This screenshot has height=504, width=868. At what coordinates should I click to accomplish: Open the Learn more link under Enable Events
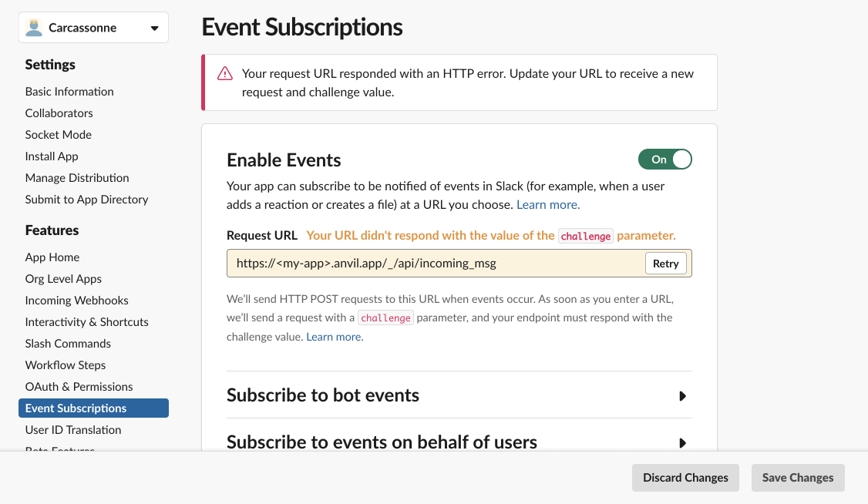pyautogui.click(x=548, y=205)
